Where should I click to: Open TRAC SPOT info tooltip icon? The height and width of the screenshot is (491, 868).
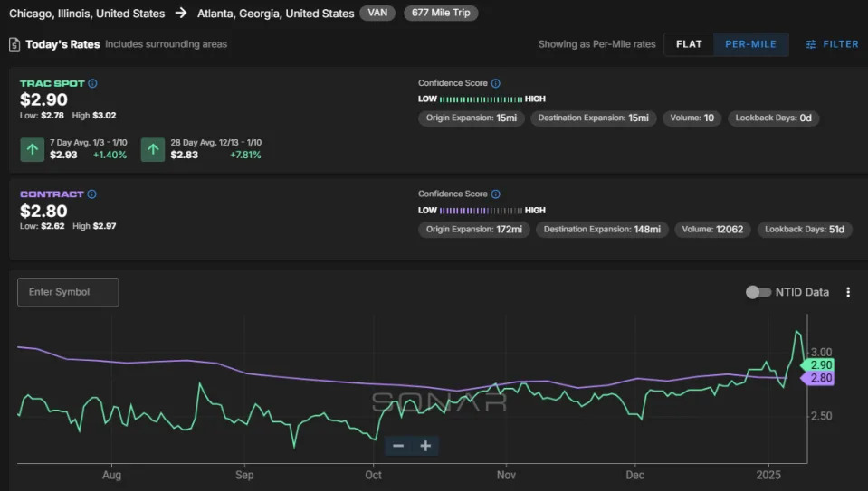coord(92,83)
